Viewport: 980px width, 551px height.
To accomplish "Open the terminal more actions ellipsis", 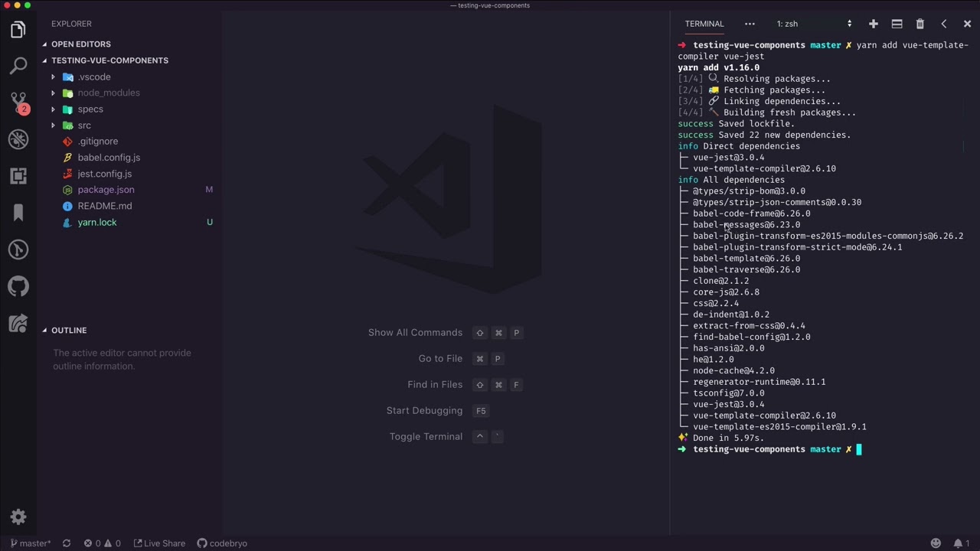I will (750, 24).
